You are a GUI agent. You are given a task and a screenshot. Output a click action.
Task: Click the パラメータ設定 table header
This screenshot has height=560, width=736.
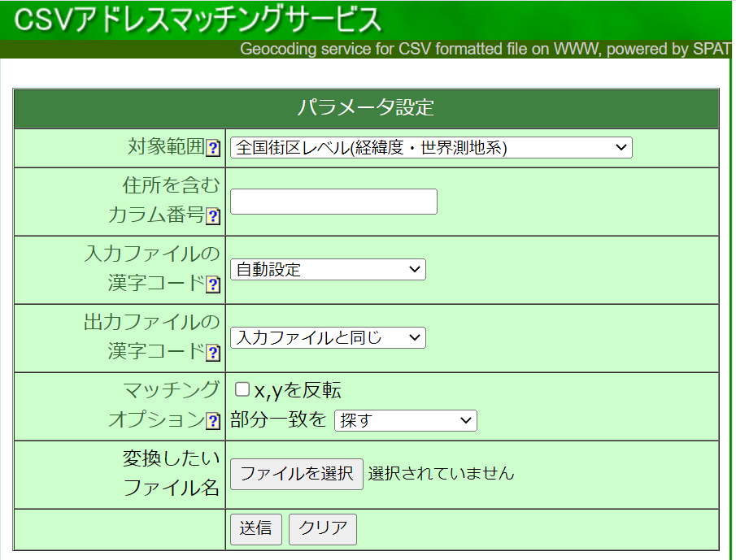(x=366, y=108)
